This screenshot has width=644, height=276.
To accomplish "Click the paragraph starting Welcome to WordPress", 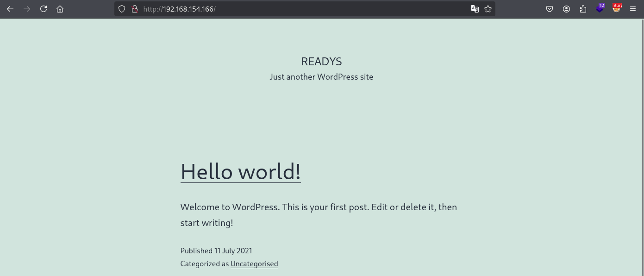I will tap(319, 215).
